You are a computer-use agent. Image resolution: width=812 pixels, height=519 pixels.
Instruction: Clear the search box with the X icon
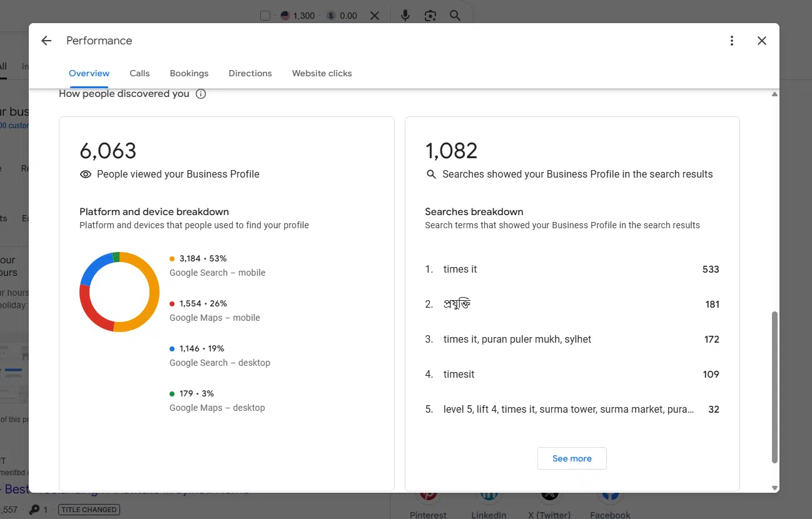tap(375, 16)
